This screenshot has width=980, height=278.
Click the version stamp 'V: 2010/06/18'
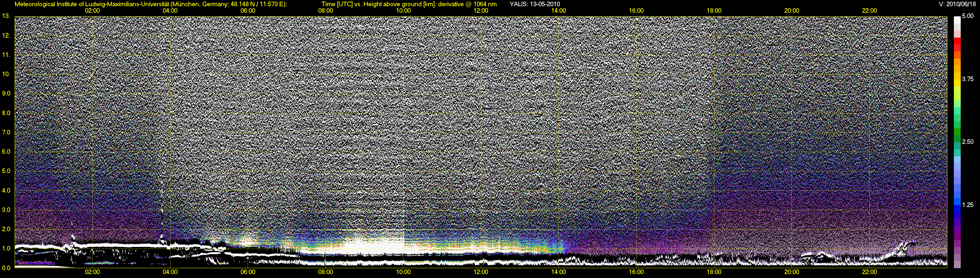point(957,4)
